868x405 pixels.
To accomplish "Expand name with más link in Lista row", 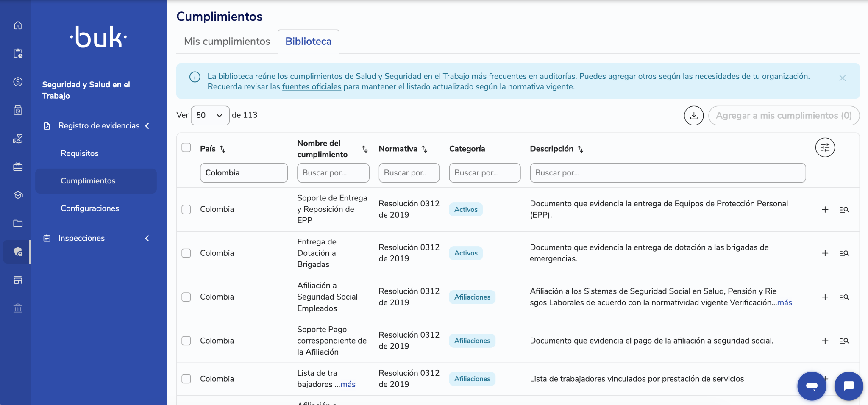I will point(348,384).
